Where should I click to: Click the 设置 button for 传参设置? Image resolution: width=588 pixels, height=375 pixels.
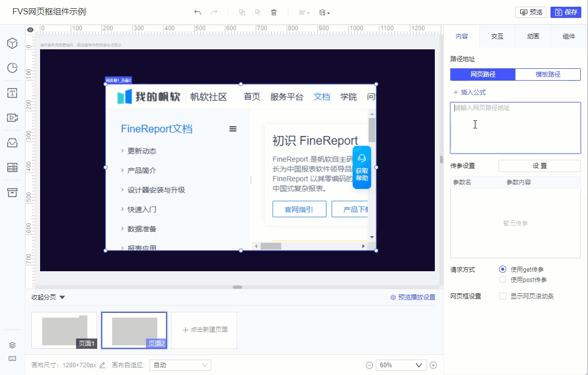coord(539,165)
